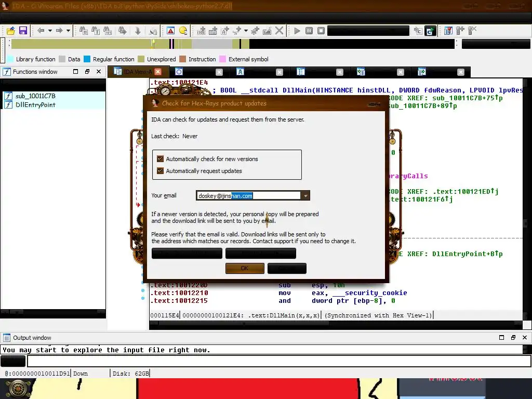Start the debugger with the play button
The image size is (532, 399).
tap(297, 31)
